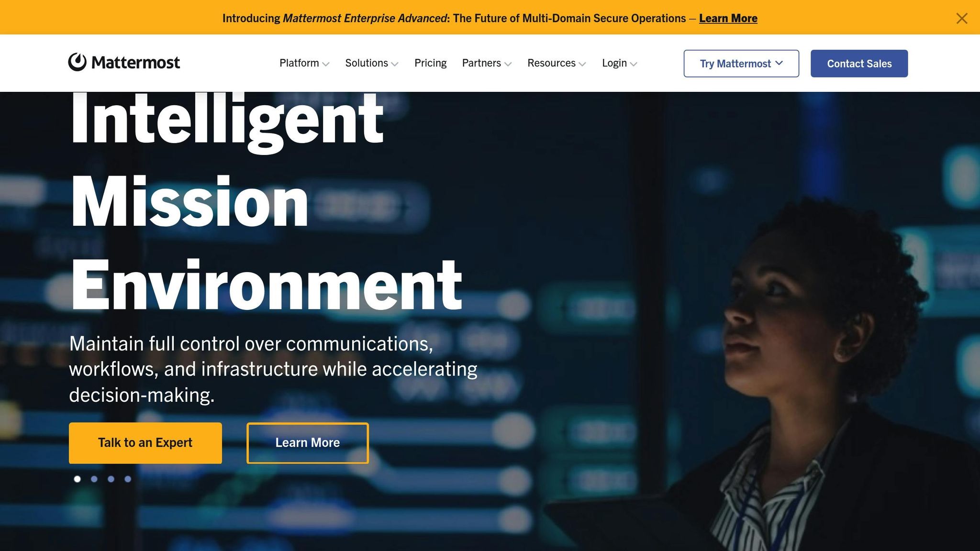Open the Resources menu item
The image size is (980, 551).
point(551,63)
